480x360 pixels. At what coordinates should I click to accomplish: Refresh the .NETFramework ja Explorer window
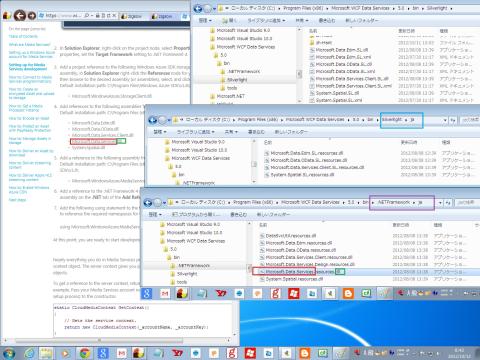coord(448,202)
